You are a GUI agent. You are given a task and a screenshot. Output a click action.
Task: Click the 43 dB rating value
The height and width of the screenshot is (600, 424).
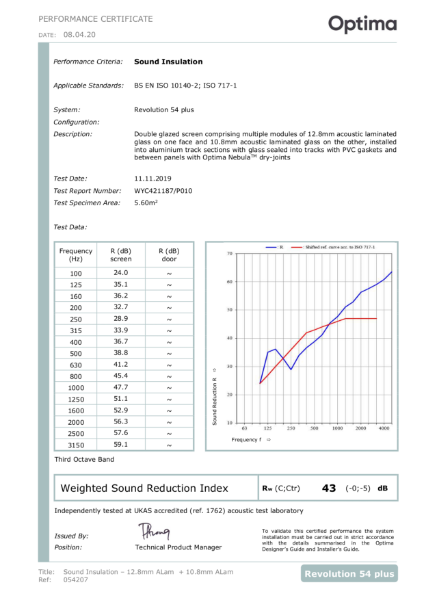point(329,488)
